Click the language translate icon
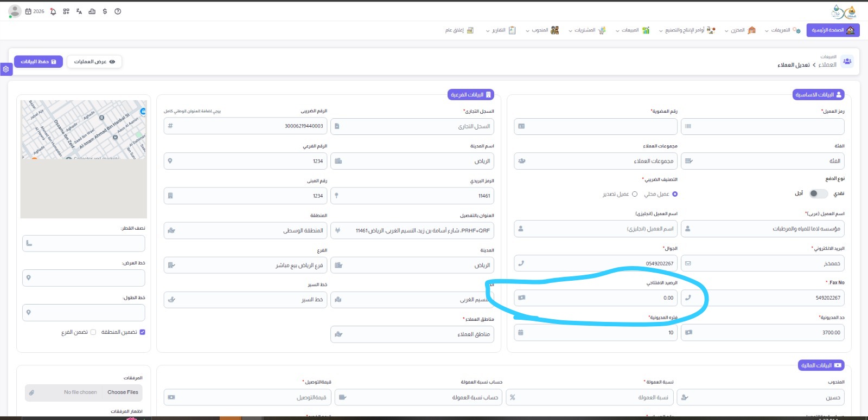This screenshot has height=420, width=868. click(79, 11)
